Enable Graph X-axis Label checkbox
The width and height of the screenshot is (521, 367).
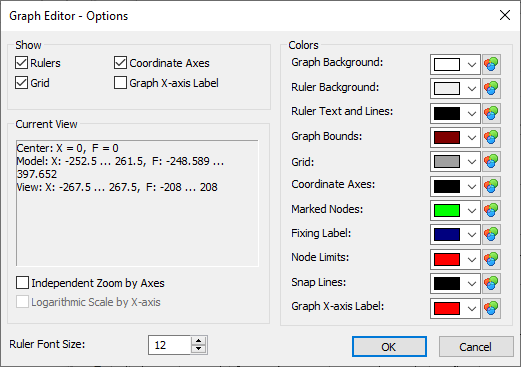pyautogui.click(x=120, y=83)
